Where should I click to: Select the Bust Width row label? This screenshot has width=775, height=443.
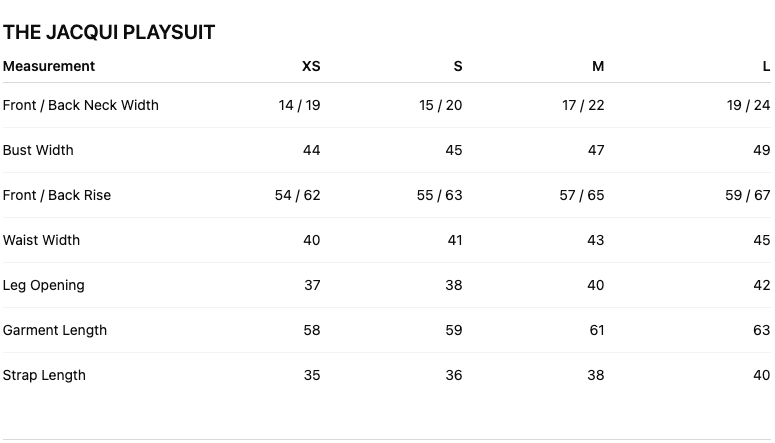38,150
